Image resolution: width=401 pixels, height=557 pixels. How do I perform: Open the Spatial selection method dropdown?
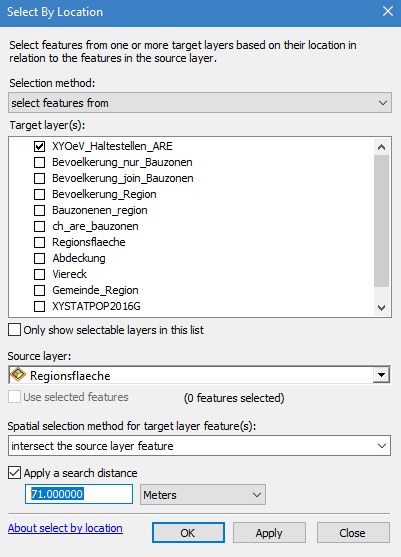tap(200, 445)
